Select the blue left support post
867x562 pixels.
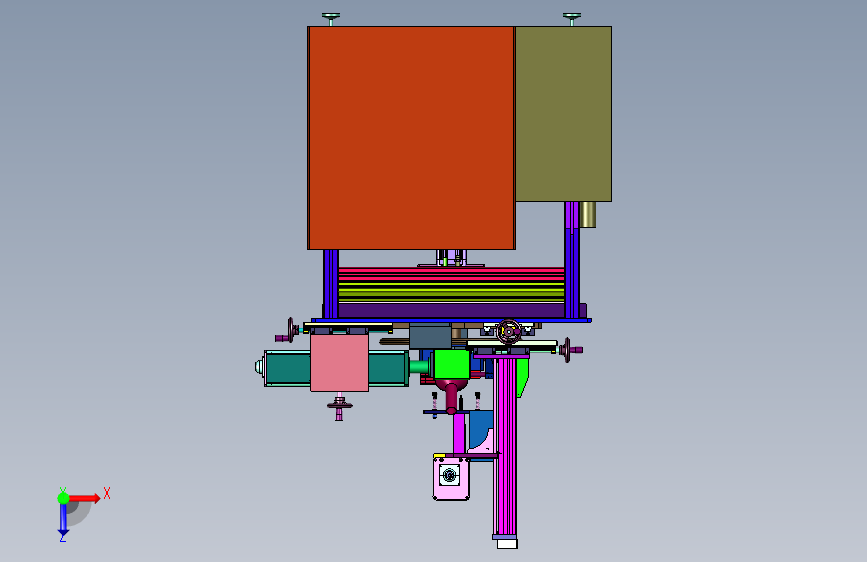(331, 284)
